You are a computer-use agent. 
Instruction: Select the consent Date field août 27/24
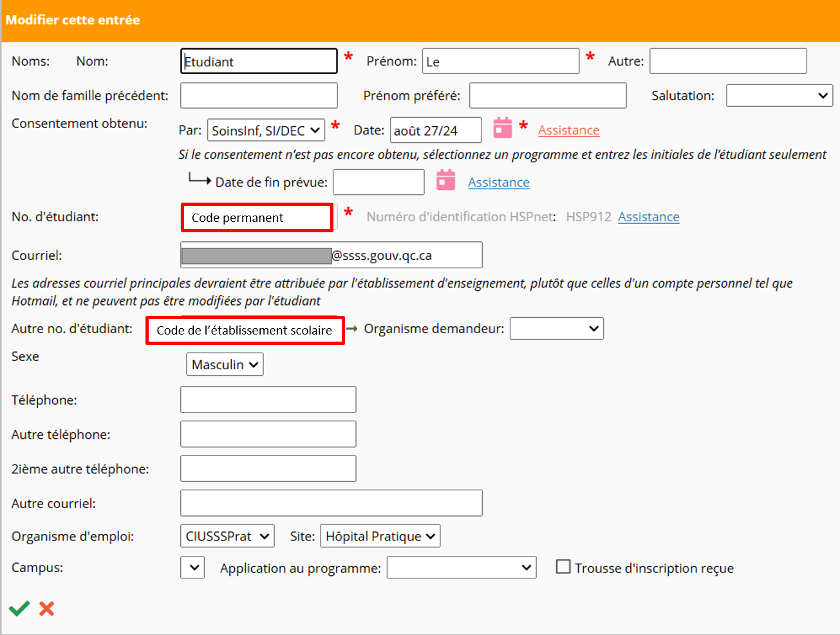click(x=436, y=130)
